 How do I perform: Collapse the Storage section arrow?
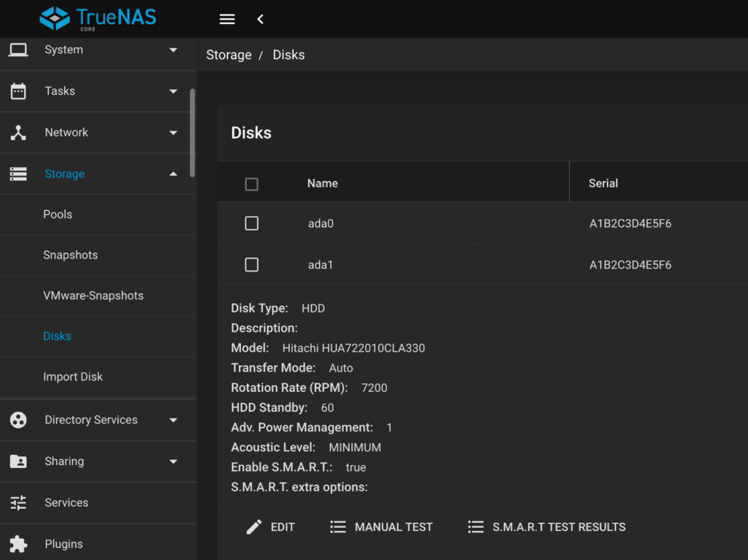(173, 174)
